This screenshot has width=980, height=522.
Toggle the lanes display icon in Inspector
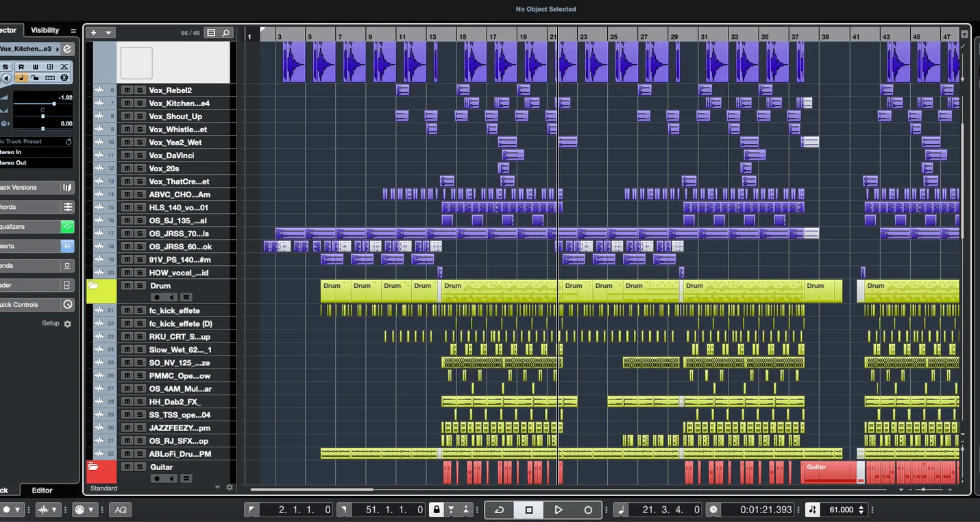point(50,77)
